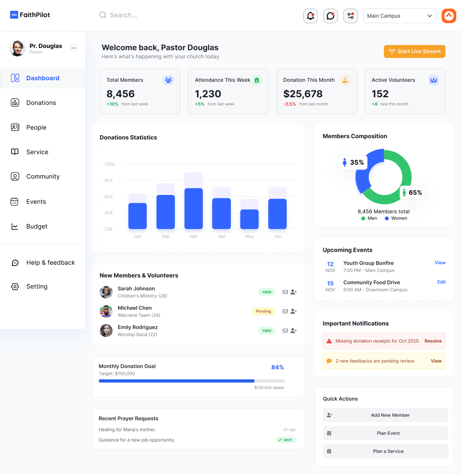Click the "$126,420 raised" text
Viewport: 461px width, 476px height.
point(269,388)
